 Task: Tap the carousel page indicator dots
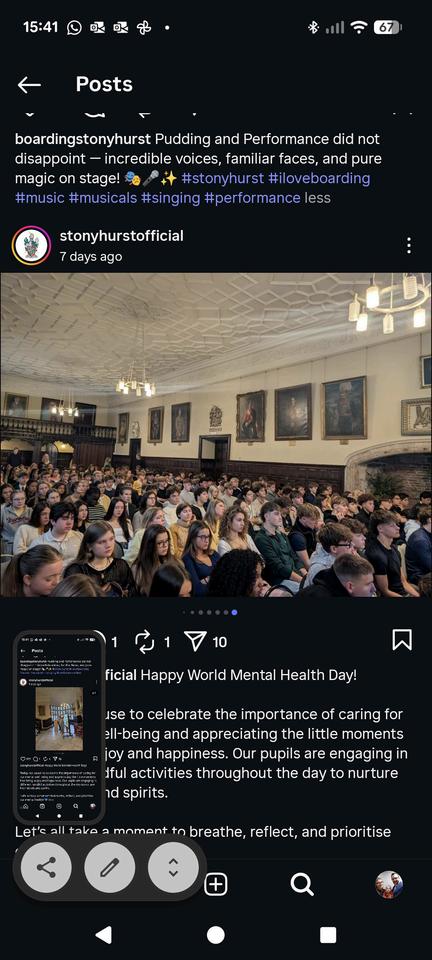point(210,612)
